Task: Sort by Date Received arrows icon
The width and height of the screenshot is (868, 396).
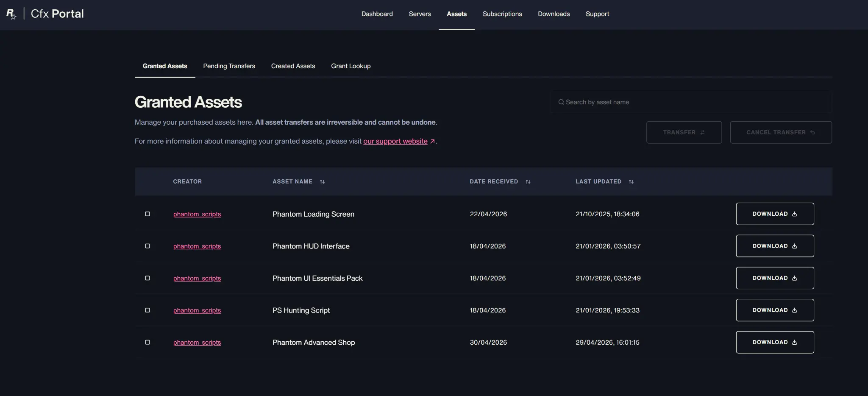Action: pos(528,182)
